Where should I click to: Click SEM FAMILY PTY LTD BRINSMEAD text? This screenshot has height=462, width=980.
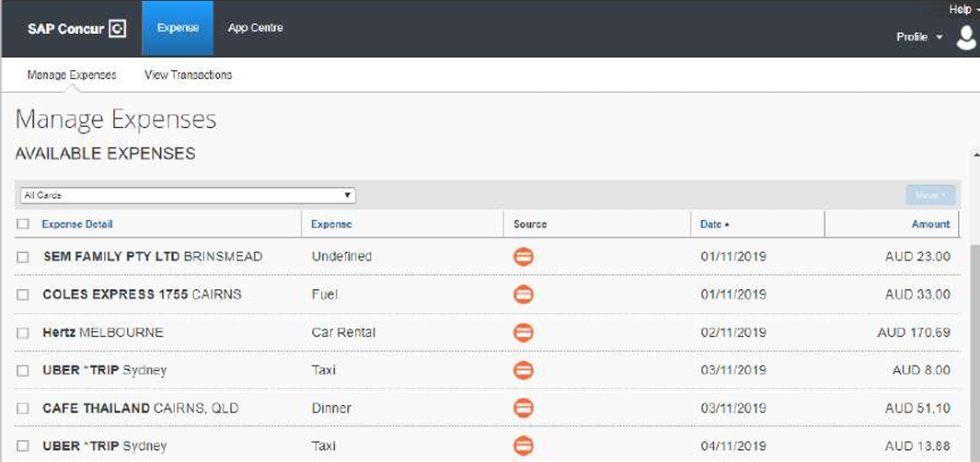click(x=153, y=257)
